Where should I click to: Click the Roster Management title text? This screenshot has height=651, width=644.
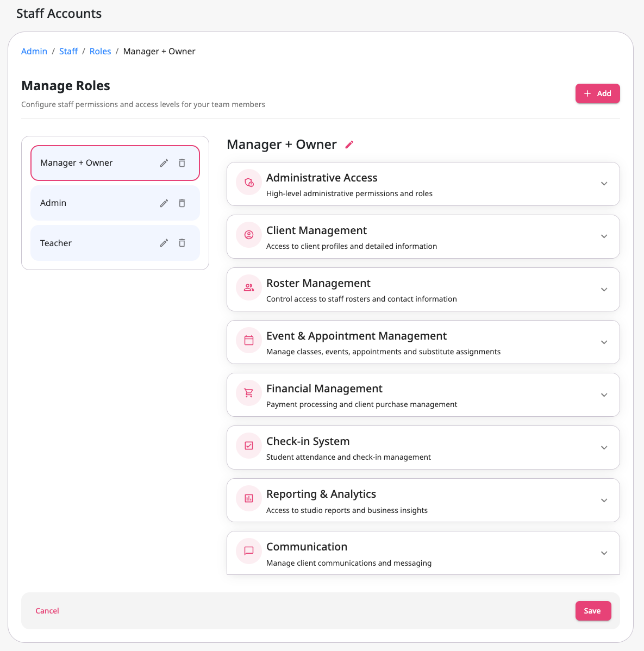point(318,283)
